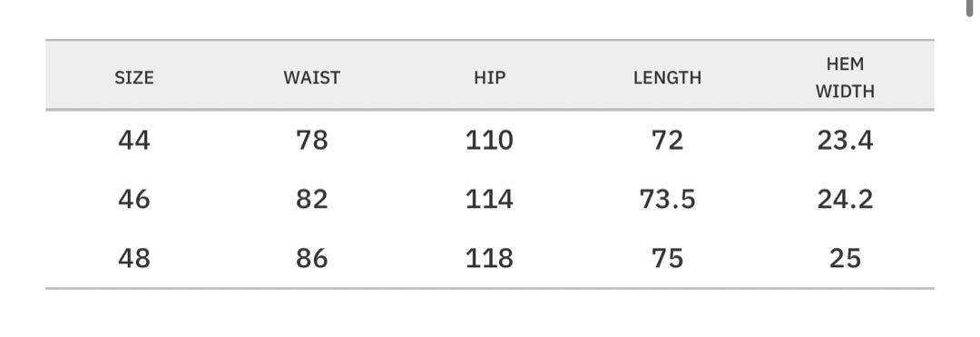980x337 pixels.
Task: Click waist value 82
Action: tap(312, 200)
